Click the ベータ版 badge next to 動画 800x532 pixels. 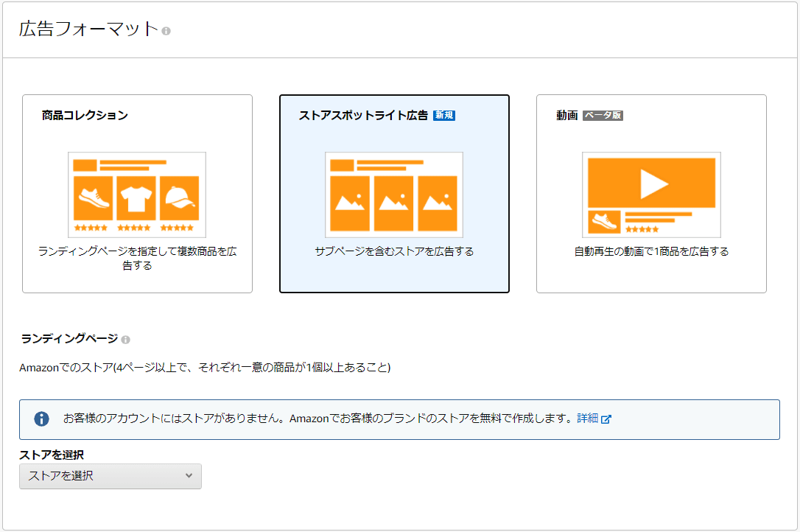[x=603, y=116]
